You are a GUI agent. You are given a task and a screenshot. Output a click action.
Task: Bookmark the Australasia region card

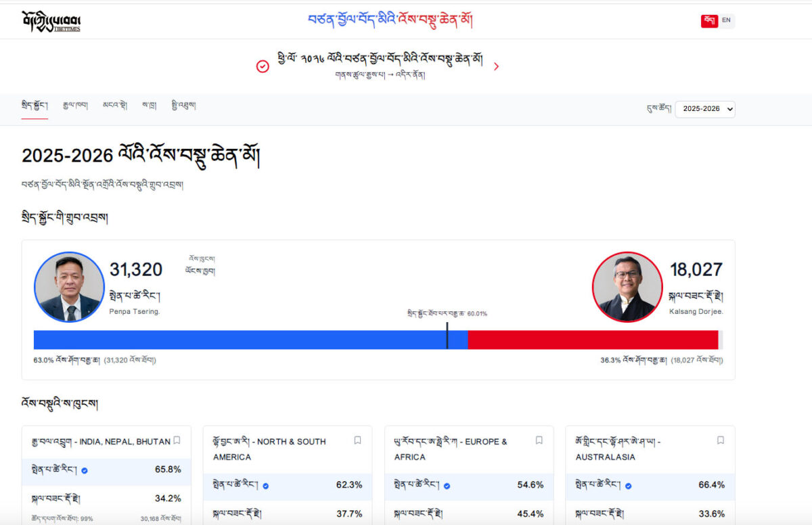coord(721,440)
